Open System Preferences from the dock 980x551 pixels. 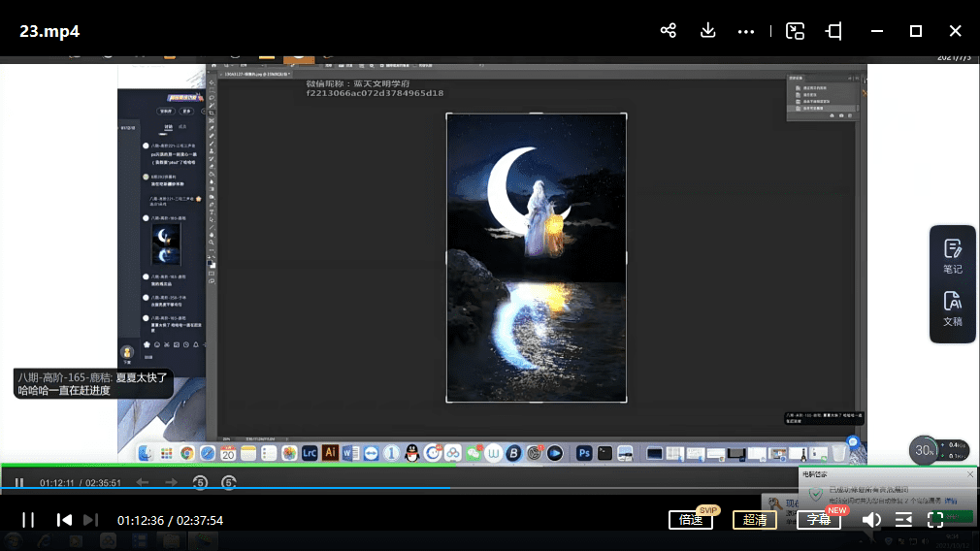[x=535, y=454]
